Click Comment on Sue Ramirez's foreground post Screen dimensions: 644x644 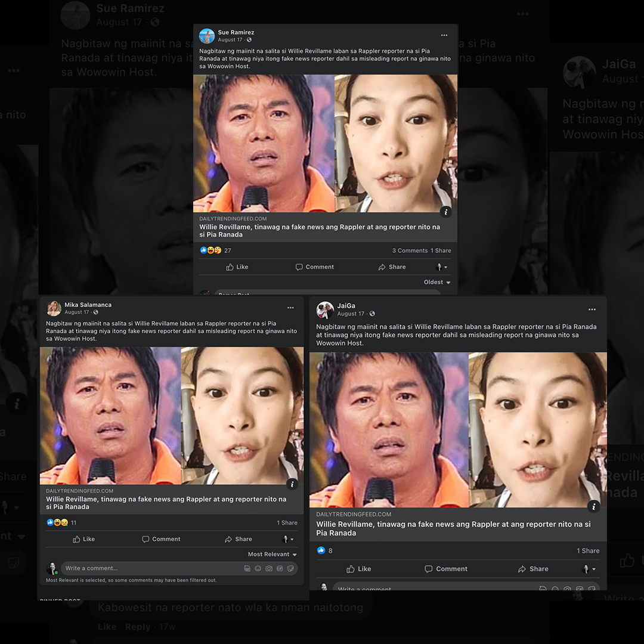pyautogui.click(x=315, y=267)
